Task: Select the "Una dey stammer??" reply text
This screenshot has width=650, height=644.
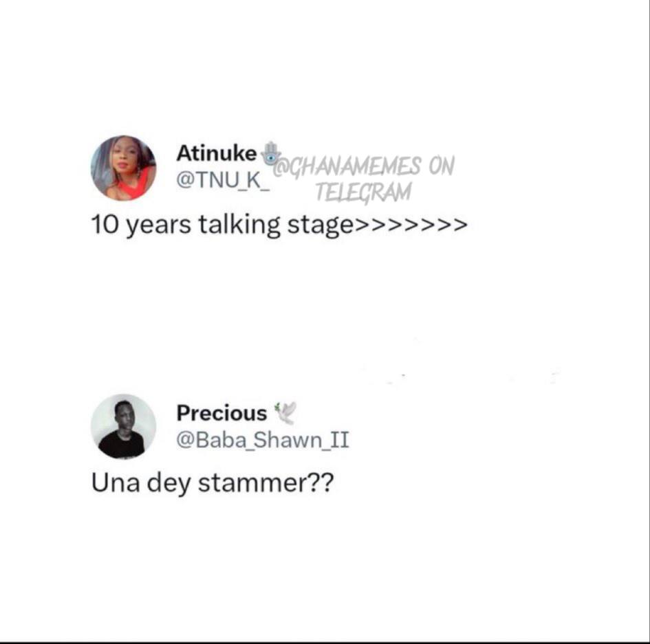Action: (x=212, y=483)
